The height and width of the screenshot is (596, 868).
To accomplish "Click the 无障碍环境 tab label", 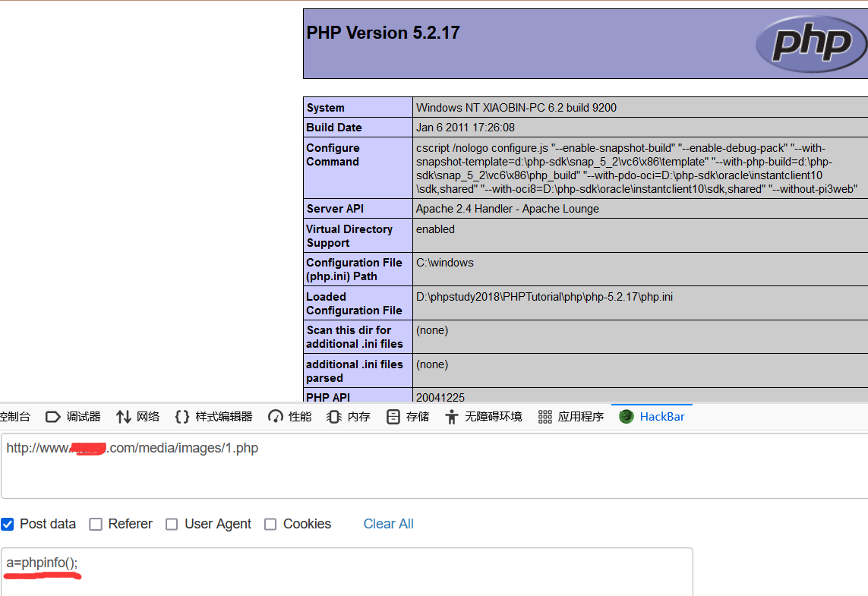I will pos(493,417).
